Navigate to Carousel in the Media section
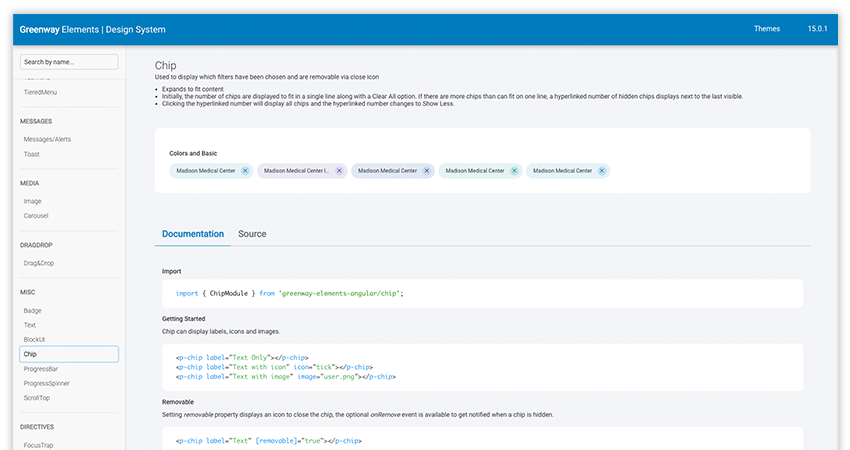This screenshot has height=450, width=850. tap(36, 215)
